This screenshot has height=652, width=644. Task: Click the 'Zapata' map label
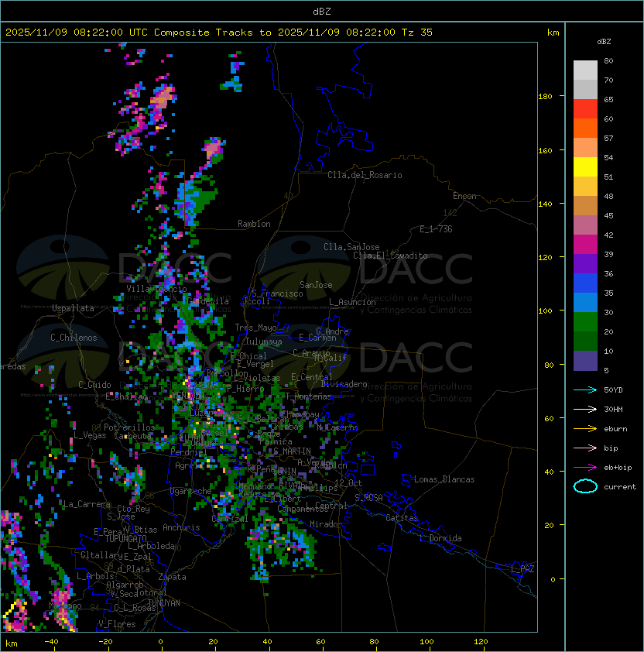172,577
